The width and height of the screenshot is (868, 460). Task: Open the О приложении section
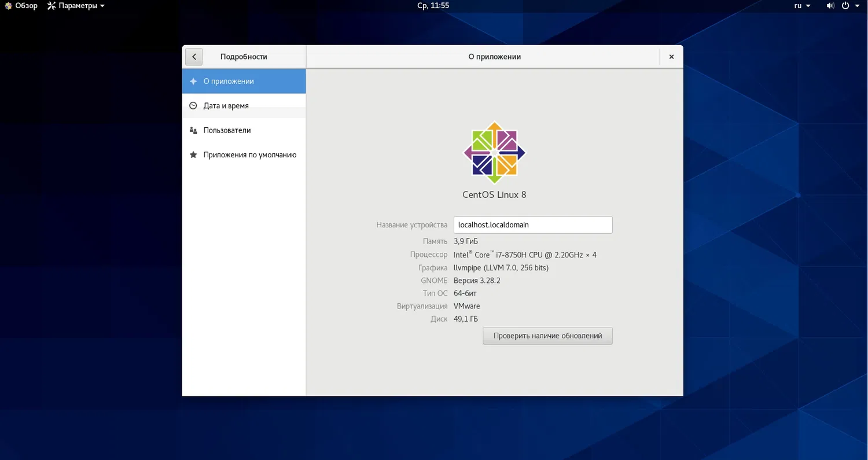tap(244, 82)
